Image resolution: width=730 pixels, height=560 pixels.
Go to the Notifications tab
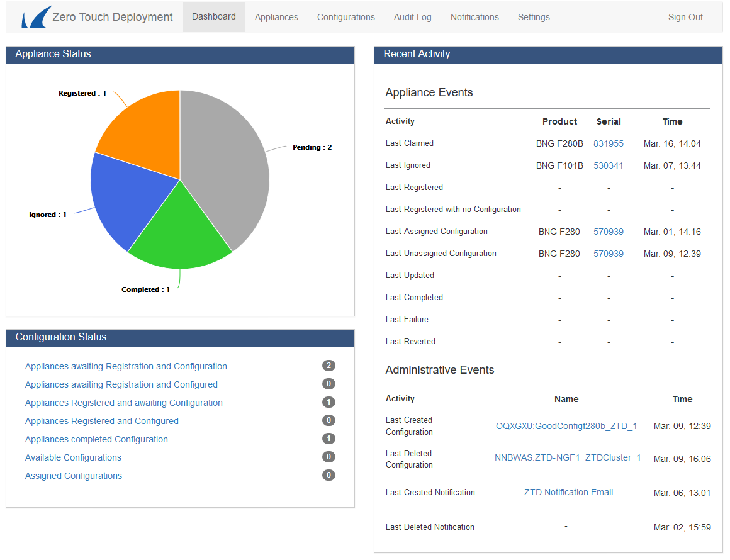pos(474,17)
